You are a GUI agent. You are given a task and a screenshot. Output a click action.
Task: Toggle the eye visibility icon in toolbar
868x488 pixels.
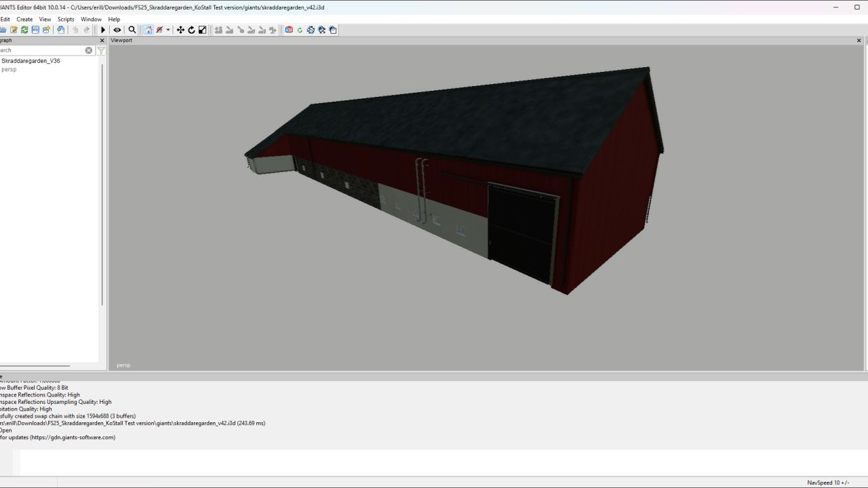117,30
